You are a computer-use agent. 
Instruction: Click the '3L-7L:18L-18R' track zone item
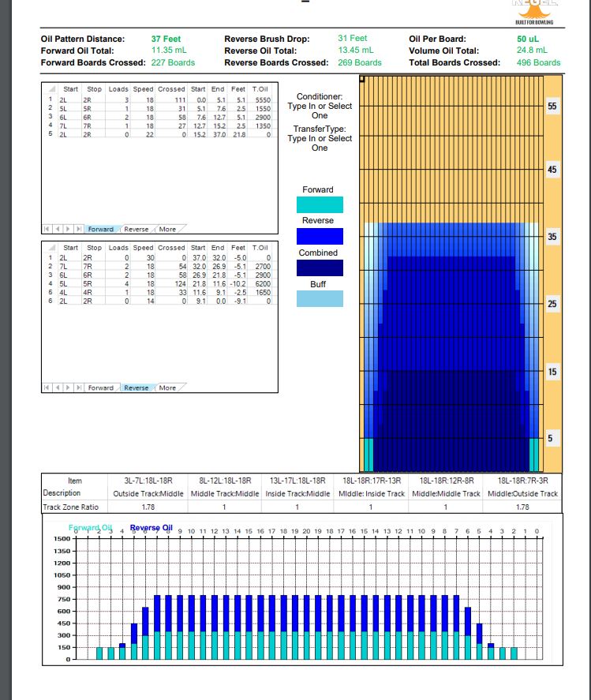coord(148,481)
